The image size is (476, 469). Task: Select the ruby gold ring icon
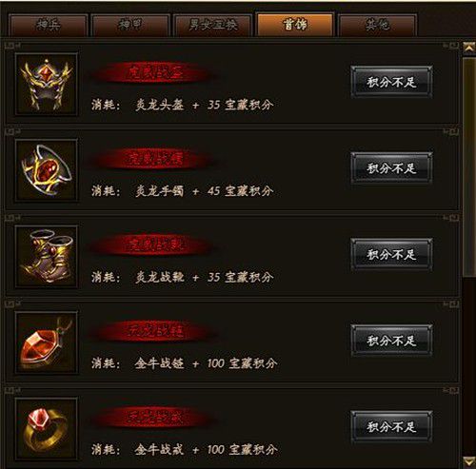pyautogui.click(x=47, y=429)
